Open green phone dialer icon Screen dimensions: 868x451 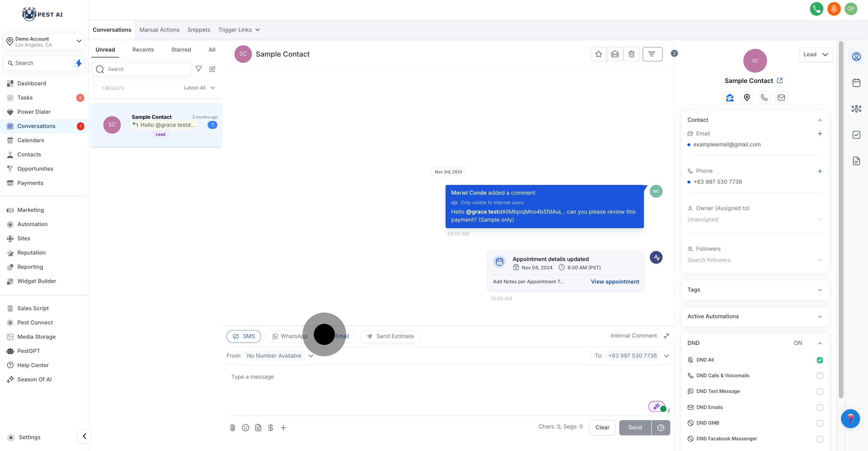(x=816, y=9)
